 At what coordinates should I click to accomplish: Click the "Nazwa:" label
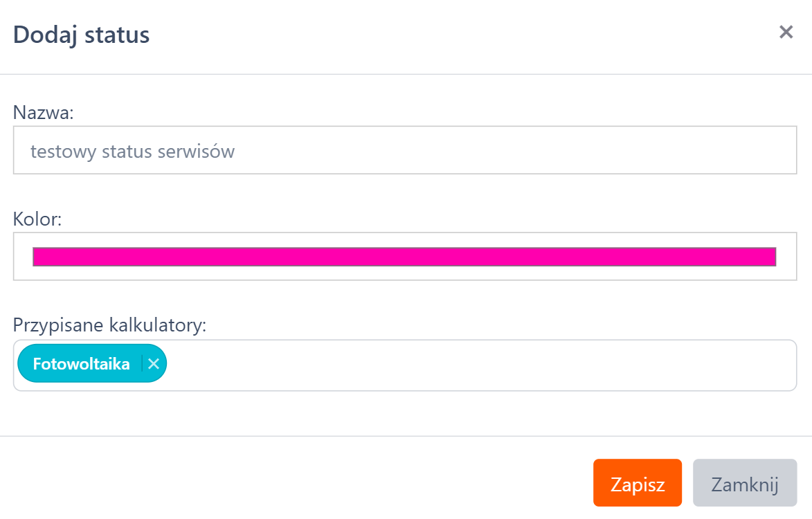44,112
